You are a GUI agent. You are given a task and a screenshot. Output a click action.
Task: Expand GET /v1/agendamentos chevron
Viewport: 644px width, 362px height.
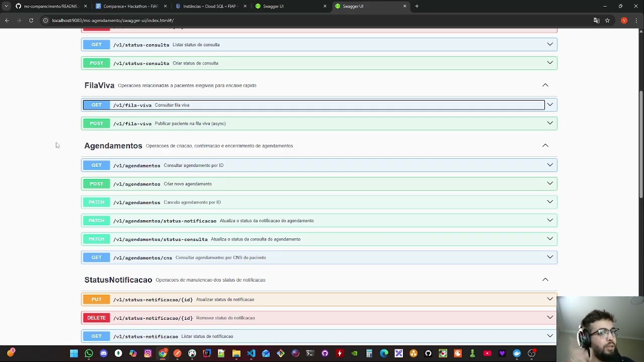coord(550,165)
